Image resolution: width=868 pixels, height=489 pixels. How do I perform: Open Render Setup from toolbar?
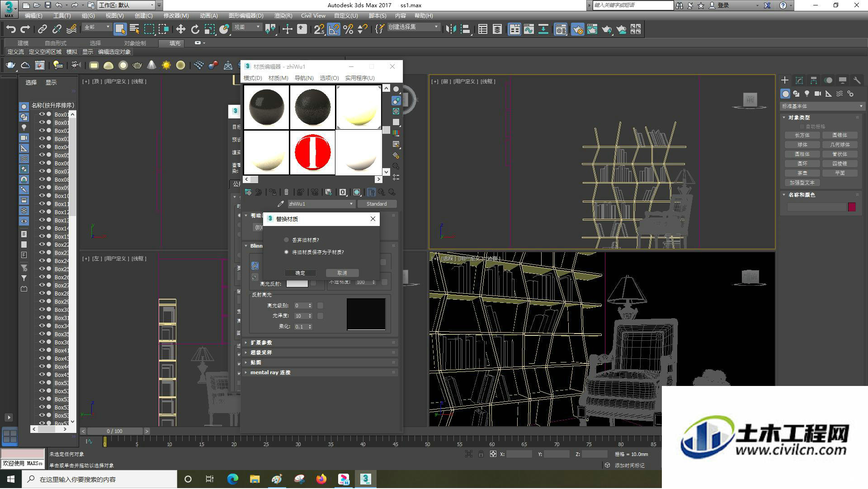(x=578, y=29)
